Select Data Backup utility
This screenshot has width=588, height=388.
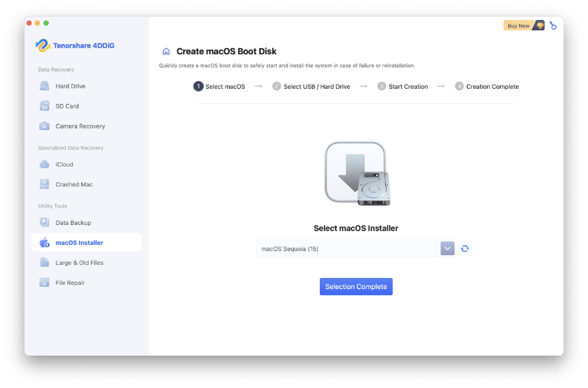pos(87,222)
